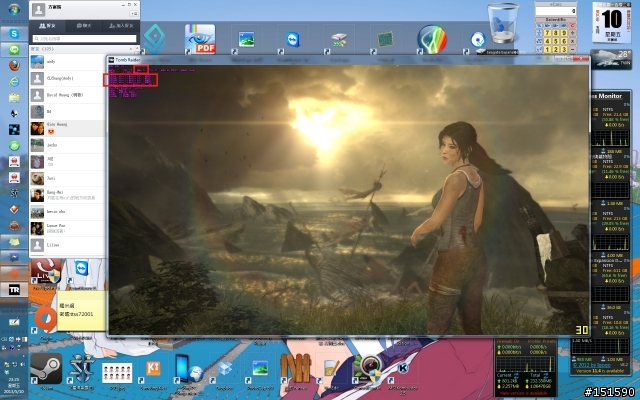Launch StarCraft II desktop shortcut
640x400 pixels.
point(82,369)
